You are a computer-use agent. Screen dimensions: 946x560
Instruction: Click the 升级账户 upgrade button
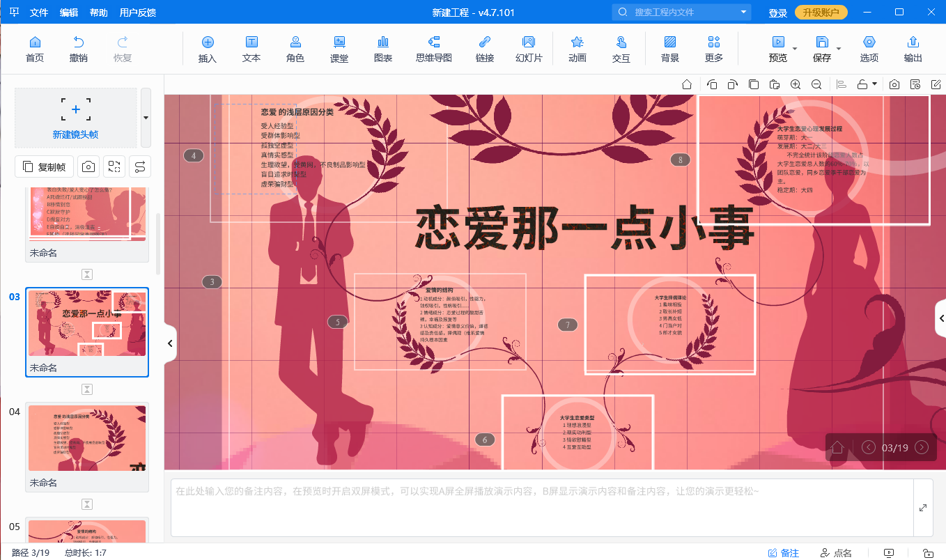(x=821, y=13)
